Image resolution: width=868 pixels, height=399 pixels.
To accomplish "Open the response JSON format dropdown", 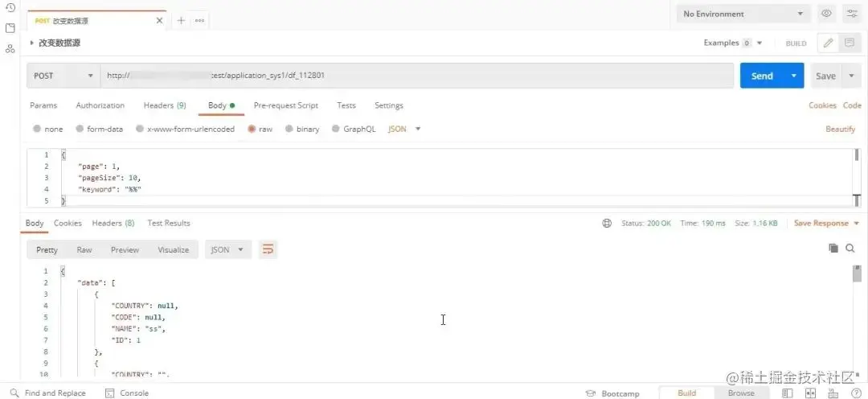I will click(228, 250).
